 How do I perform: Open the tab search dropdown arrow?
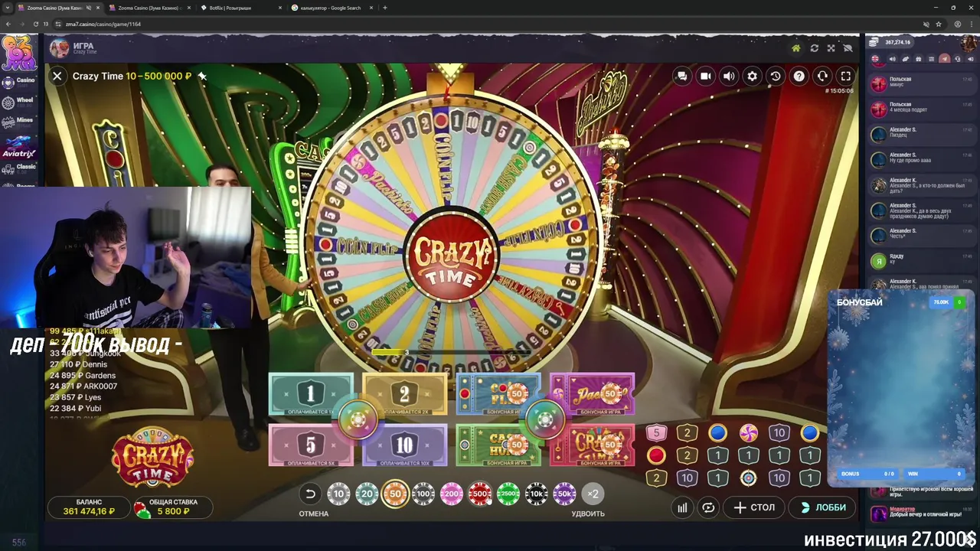pos(6,8)
